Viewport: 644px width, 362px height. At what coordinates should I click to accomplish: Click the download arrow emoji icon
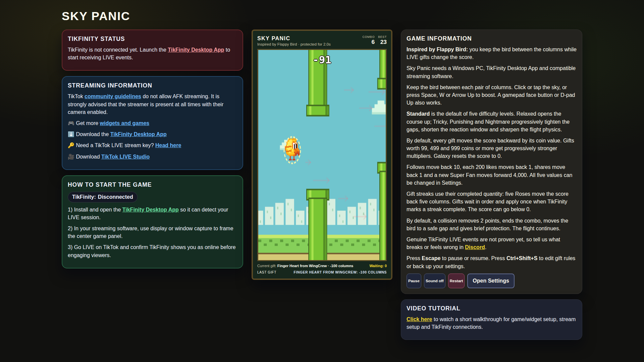coord(71,134)
